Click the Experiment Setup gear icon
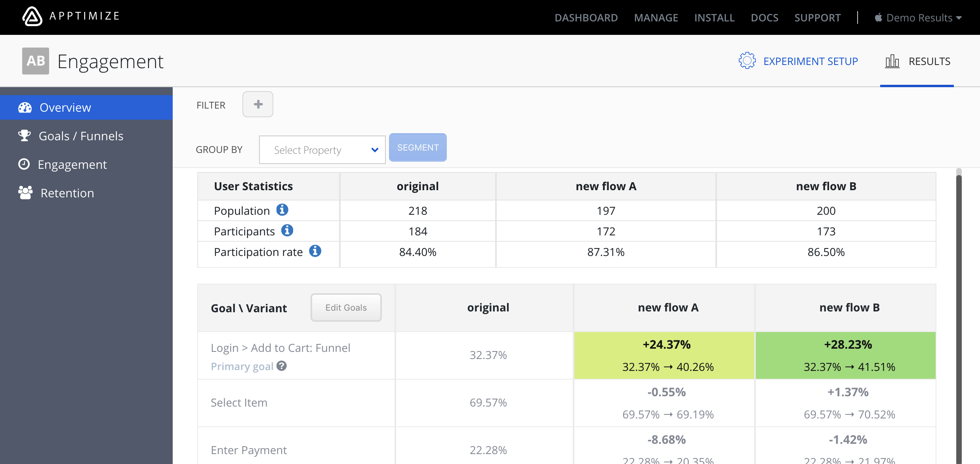980x464 pixels. tap(747, 61)
